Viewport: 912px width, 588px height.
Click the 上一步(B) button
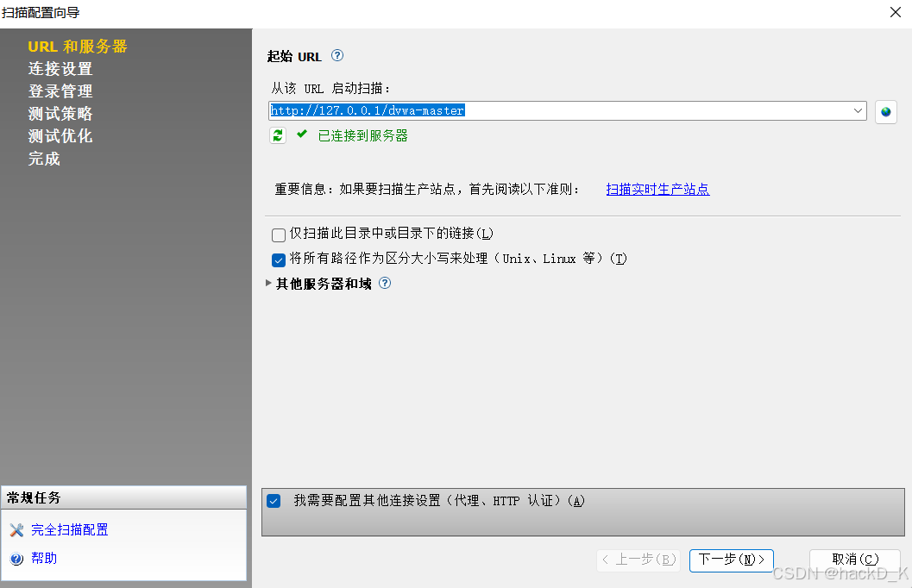pos(638,560)
